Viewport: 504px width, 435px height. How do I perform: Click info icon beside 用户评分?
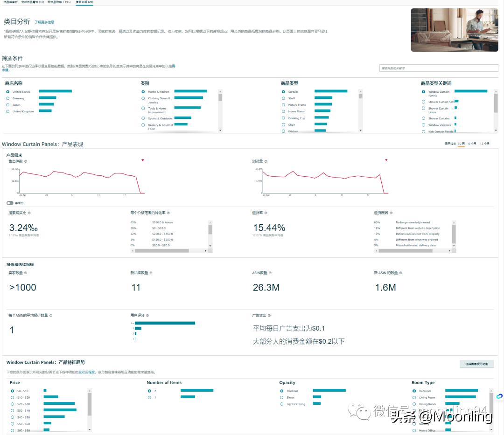(147, 316)
